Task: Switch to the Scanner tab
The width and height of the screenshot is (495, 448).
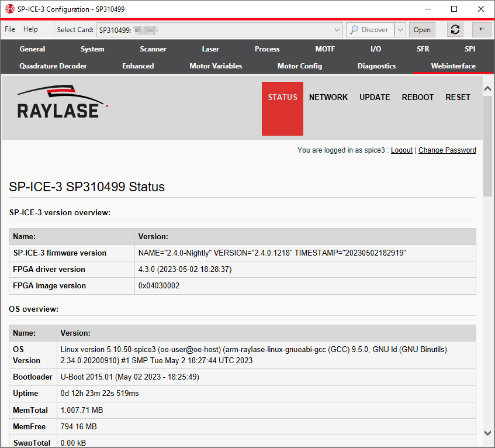Action: tap(153, 49)
